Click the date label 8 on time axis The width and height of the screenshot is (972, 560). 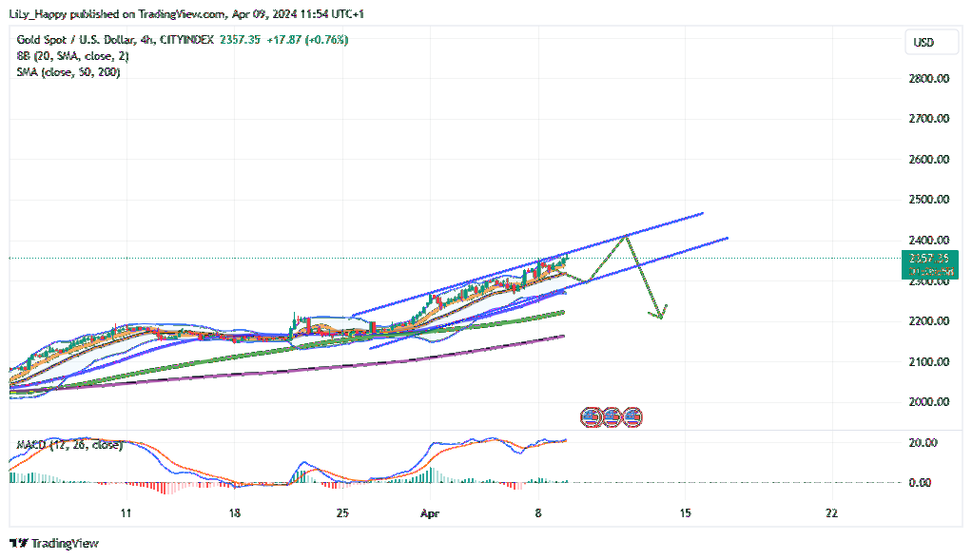tap(538, 513)
